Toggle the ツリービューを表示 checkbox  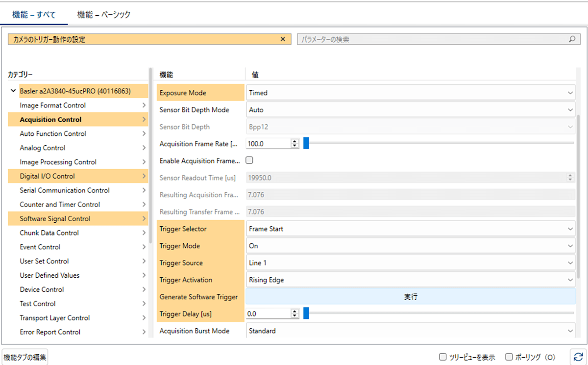pyautogui.click(x=442, y=357)
